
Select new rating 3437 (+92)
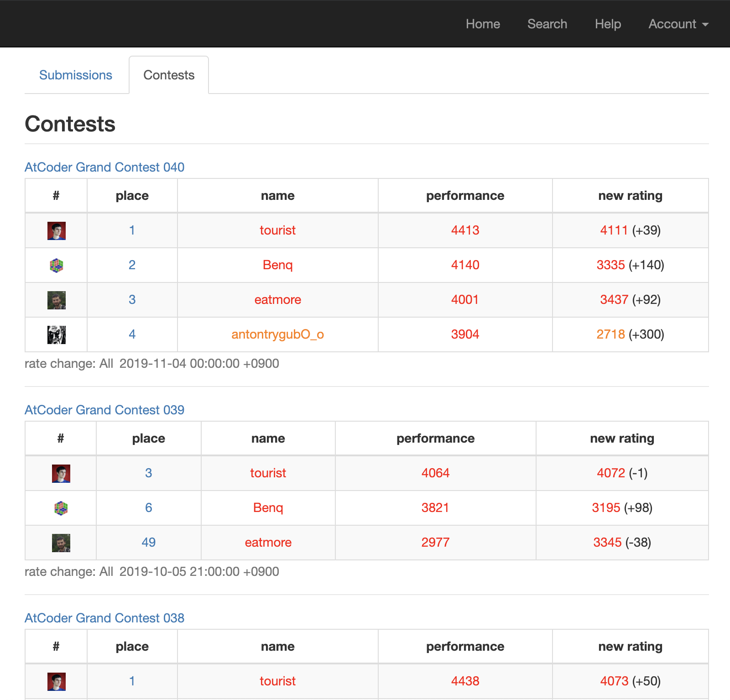coord(630,299)
